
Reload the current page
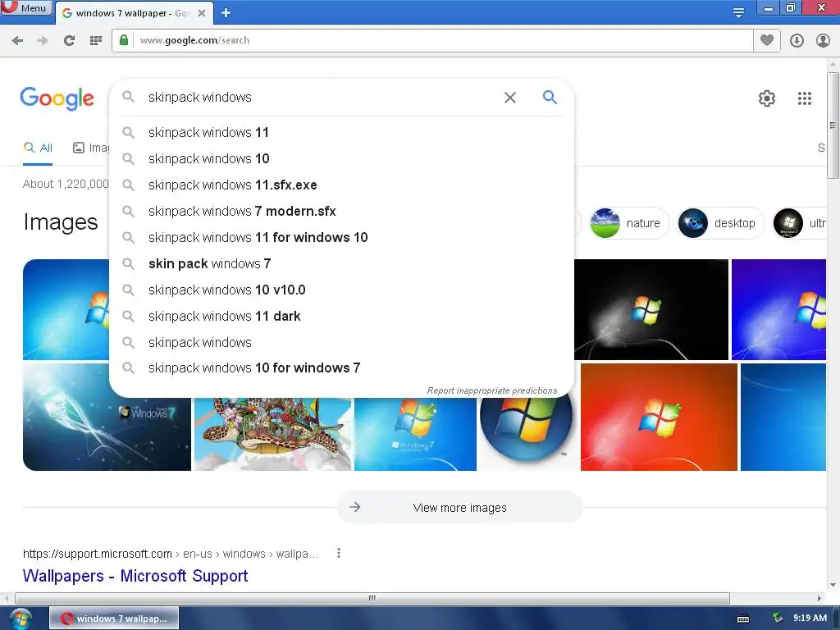point(69,40)
